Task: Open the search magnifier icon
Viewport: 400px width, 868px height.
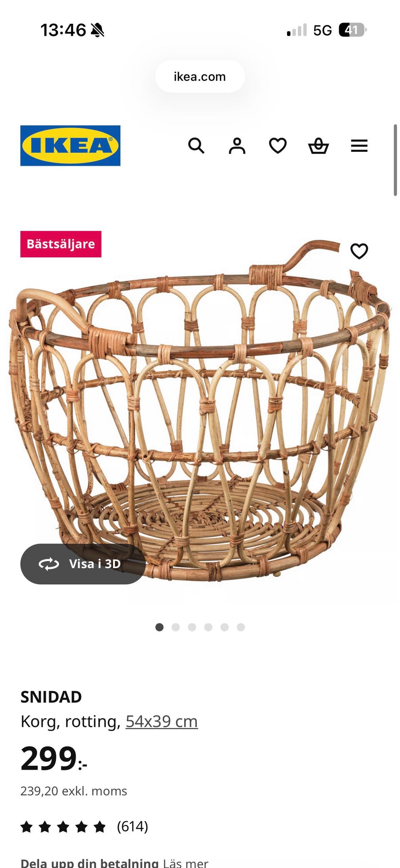Action: [x=196, y=146]
